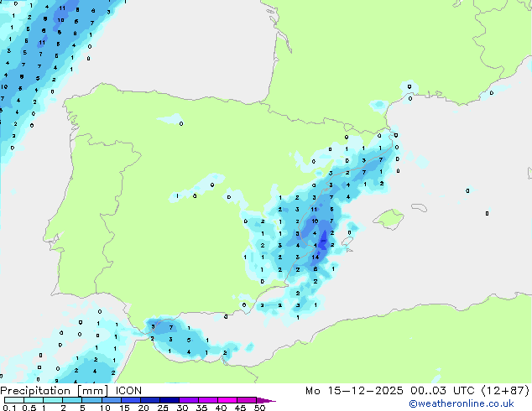Click Mallorca island on the map
This screenshot has height=411, width=532.
point(389,218)
